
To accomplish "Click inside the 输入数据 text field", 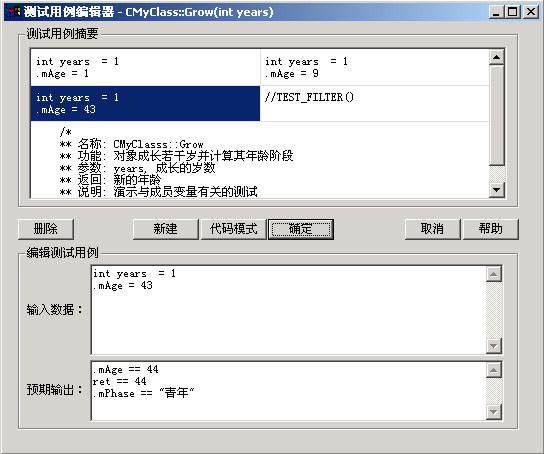I will tap(289, 310).
